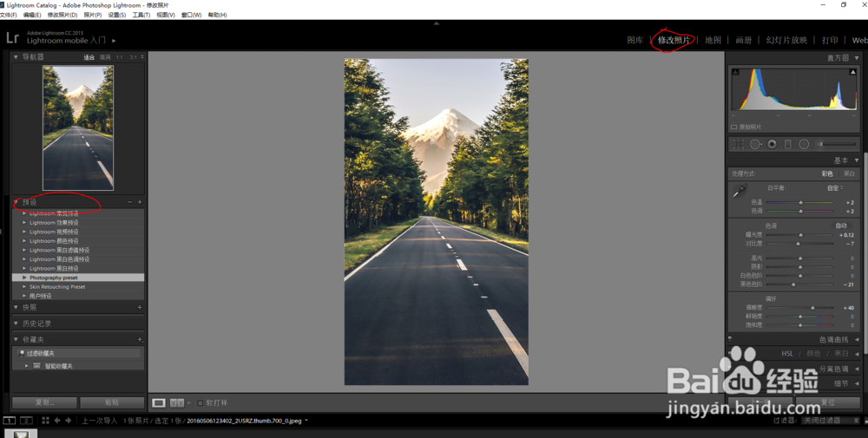Add a new snapshot with the plus icon
The image size is (868, 438).
tap(140, 308)
